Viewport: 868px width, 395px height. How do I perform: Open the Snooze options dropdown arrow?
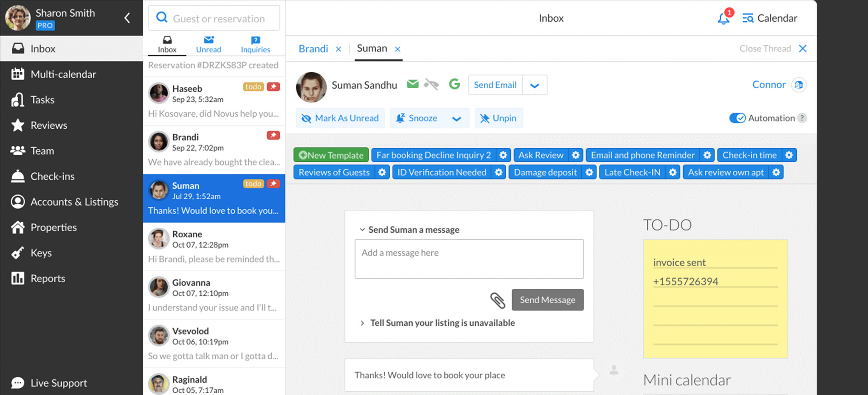point(457,118)
